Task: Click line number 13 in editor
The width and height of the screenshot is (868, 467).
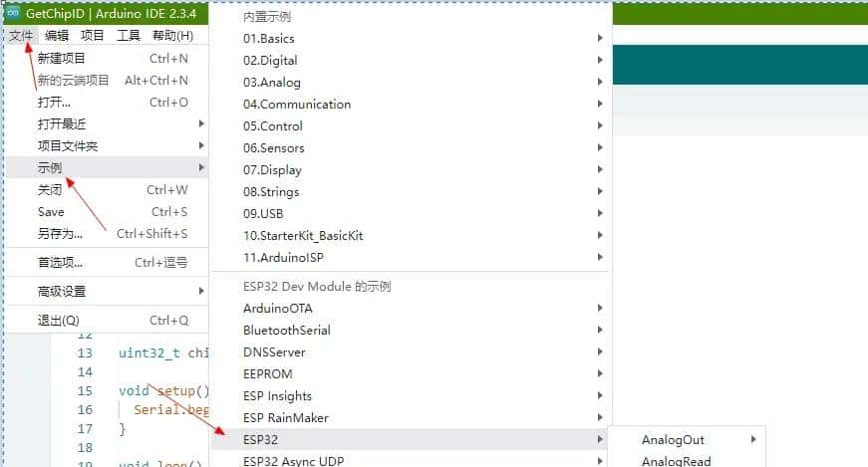Action: [x=85, y=353]
